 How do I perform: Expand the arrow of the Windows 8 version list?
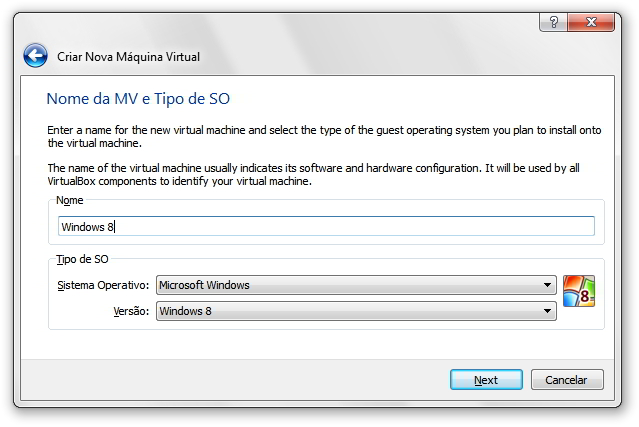[547, 311]
